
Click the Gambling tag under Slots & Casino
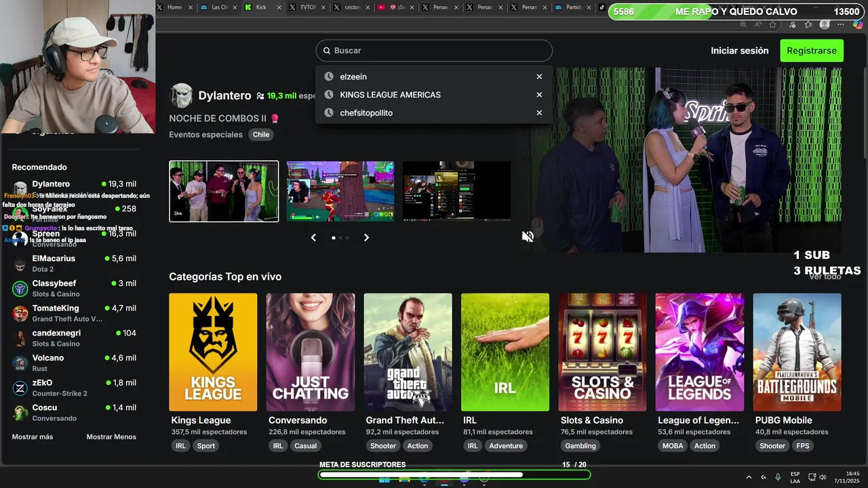pos(580,446)
